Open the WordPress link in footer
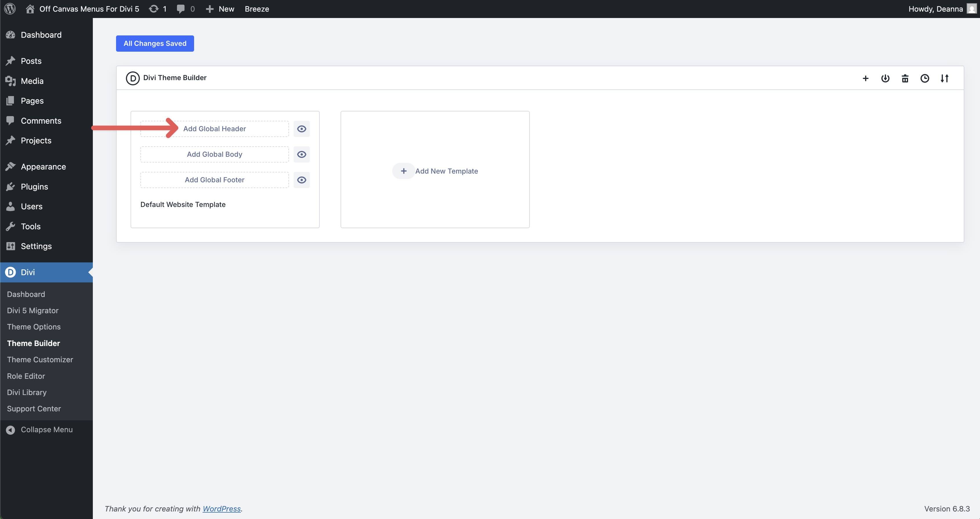The width and height of the screenshot is (980, 519). pyautogui.click(x=222, y=508)
